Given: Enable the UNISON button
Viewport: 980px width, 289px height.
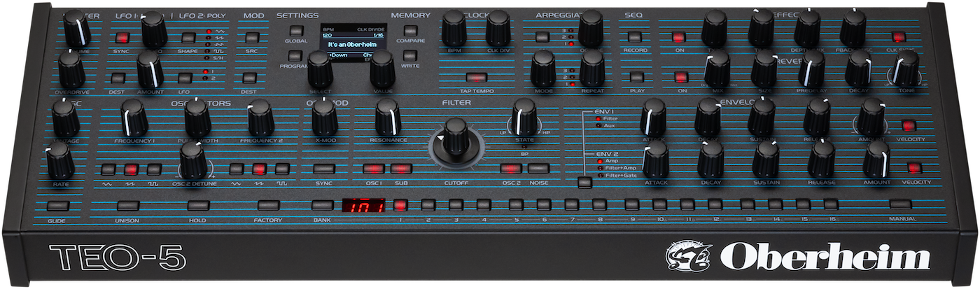Looking at the screenshot, I should tap(127, 206).
